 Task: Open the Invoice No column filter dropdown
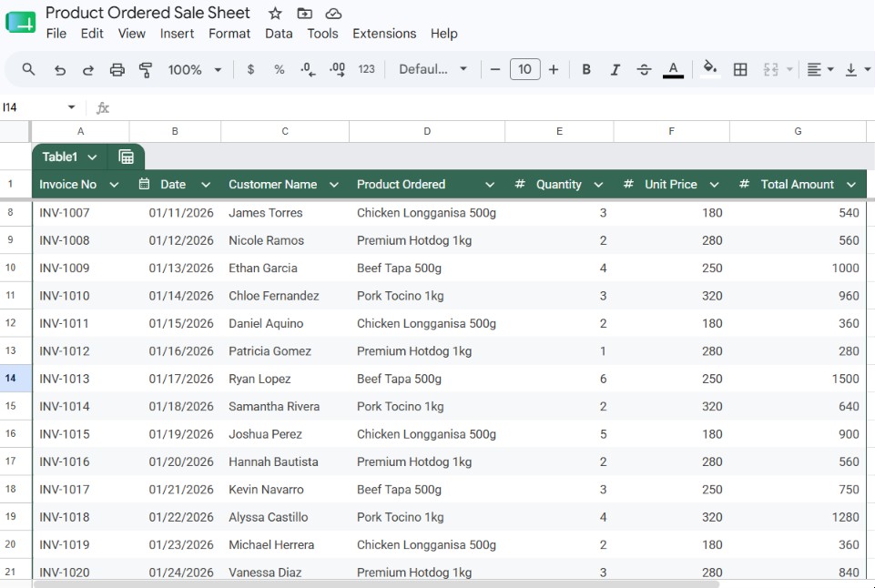tap(114, 185)
